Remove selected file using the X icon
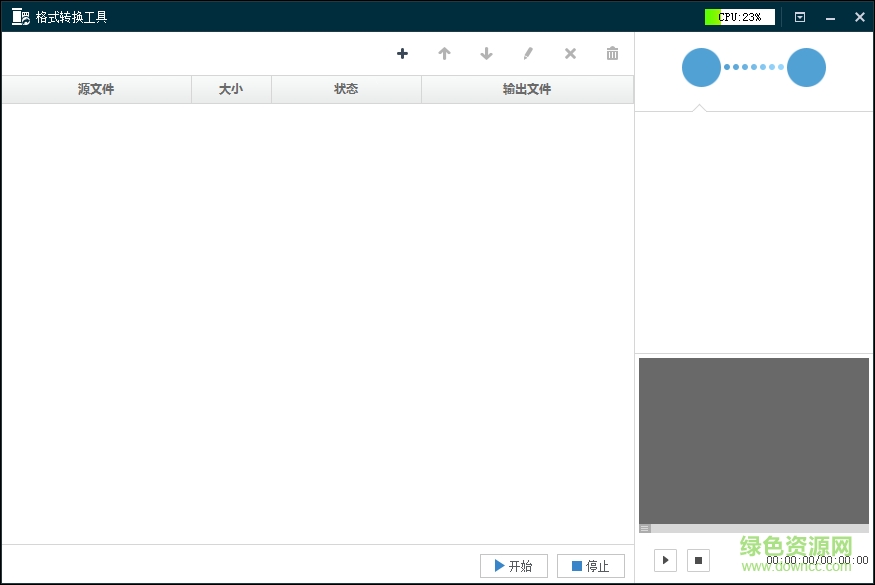Image resolution: width=875 pixels, height=585 pixels. [570, 54]
